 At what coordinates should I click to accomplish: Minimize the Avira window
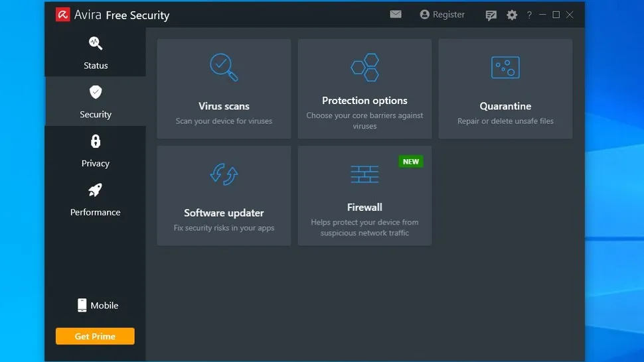[x=542, y=15]
